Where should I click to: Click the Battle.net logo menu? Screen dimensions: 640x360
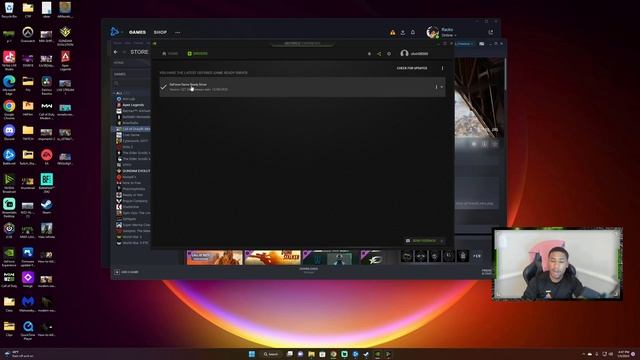pos(115,32)
